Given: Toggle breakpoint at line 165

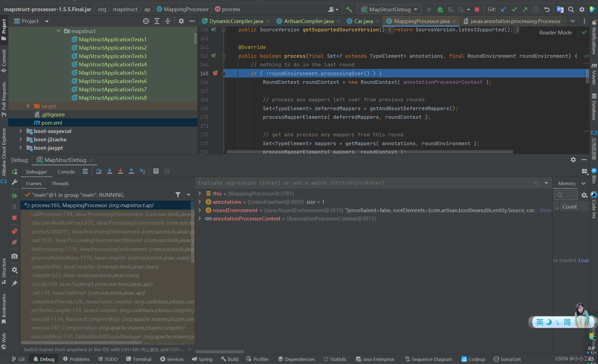Looking at the screenshot, I should tap(215, 73).
